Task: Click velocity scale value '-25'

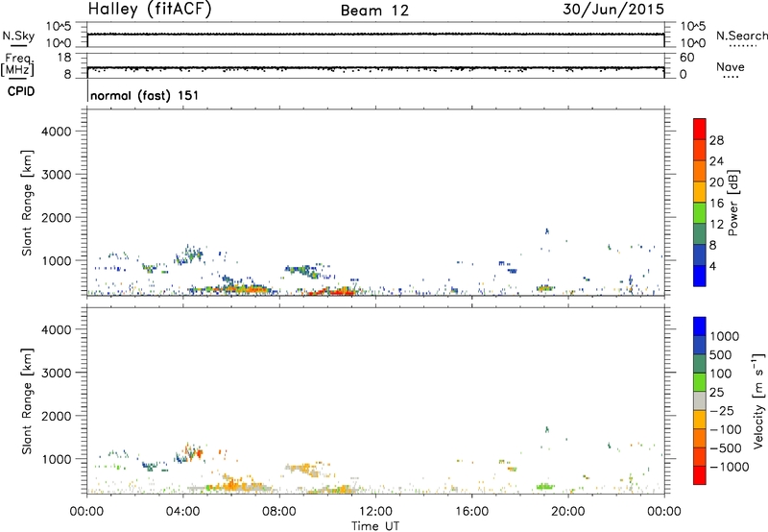Action: click(722, 410)
